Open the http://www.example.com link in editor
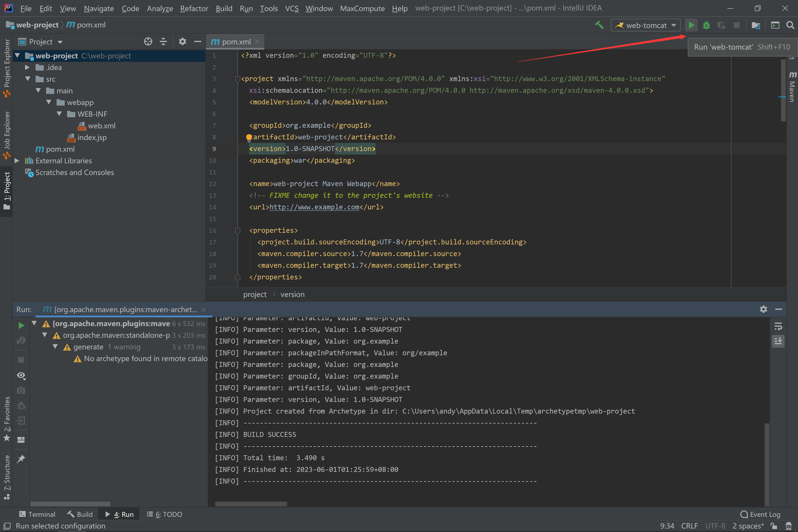Image resolution: width=798 pixels, height=532 pixels. pos(314,207)
